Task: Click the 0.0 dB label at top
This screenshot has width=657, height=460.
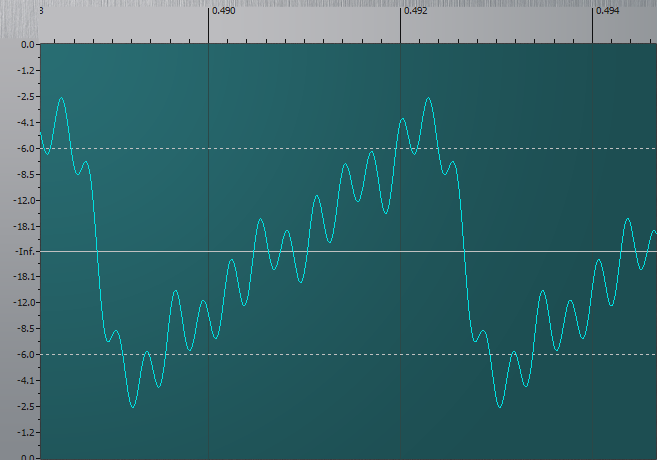Action: pyautogui.click(x=28, y=45)
